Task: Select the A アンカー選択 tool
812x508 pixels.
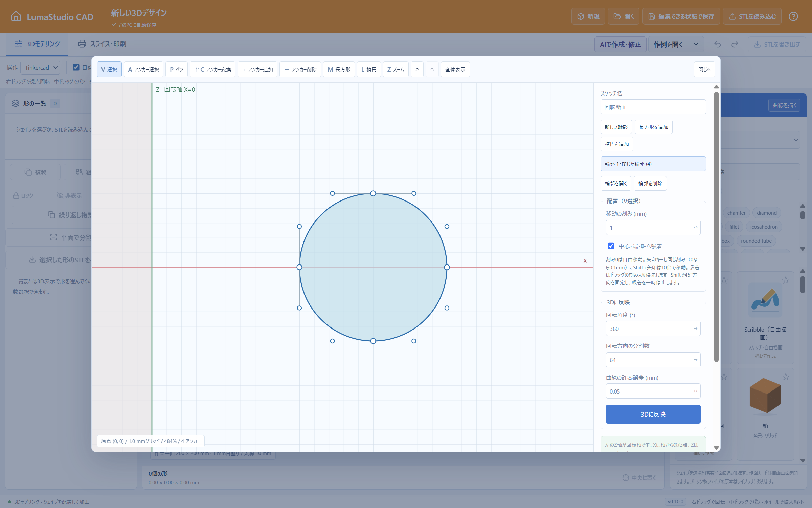Action: 143,69
